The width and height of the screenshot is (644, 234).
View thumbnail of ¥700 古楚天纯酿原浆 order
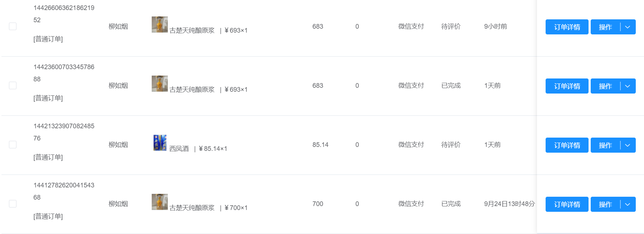coord(160,202)
